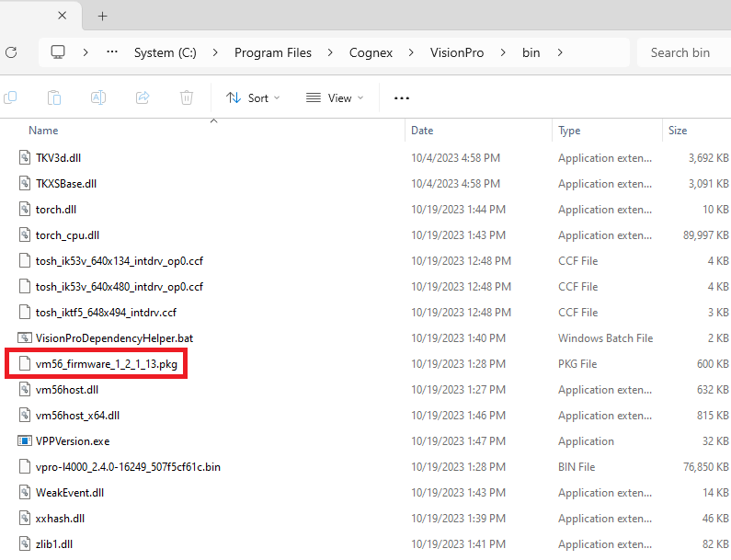Expand the chevron after bin in path
Image resolution: width=731 pixels, height=560 pixels.
pos(559,52)
